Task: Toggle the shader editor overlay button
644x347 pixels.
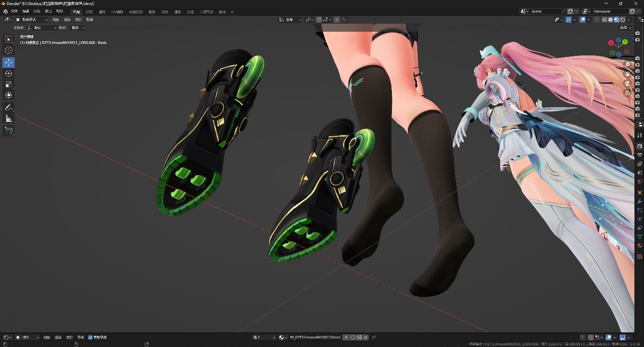Action: 609,337
